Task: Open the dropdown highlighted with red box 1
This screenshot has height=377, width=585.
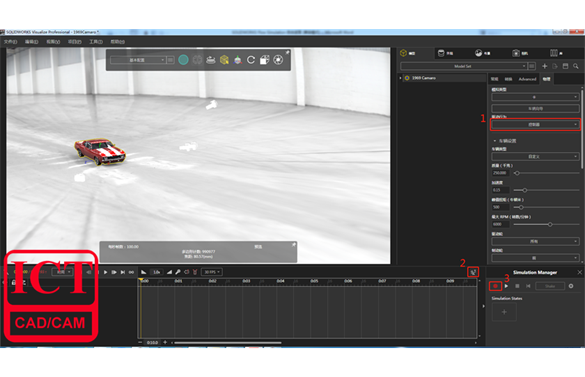Action: click(x=535, y=124)
